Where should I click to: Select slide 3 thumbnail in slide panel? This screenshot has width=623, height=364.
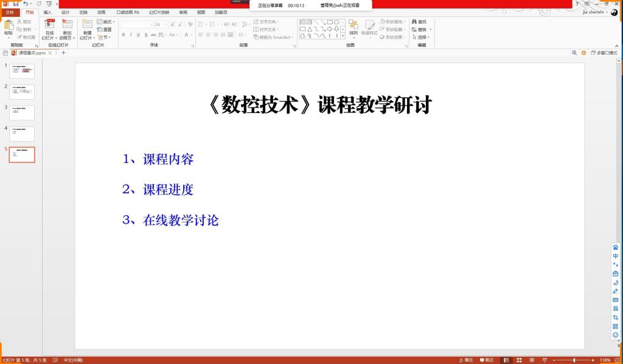(22, 112)
